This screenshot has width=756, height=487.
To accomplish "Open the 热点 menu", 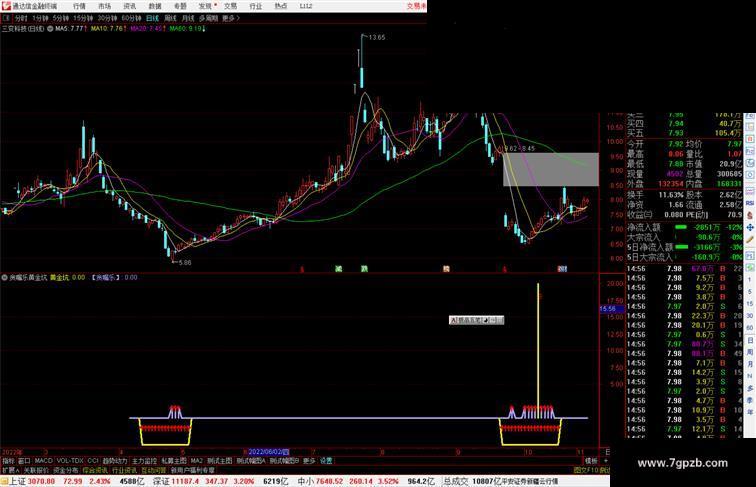I will (281, 6).
